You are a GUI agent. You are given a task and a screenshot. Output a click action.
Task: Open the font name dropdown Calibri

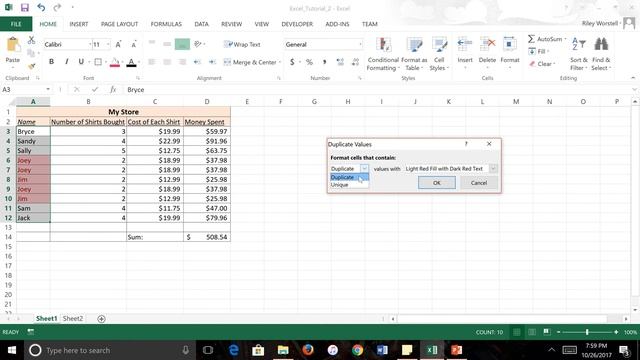point(90,44)
